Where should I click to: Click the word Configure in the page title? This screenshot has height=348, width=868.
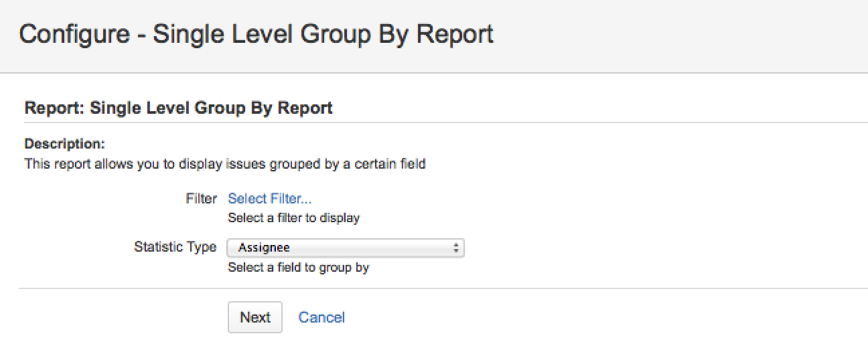point(74,33)
